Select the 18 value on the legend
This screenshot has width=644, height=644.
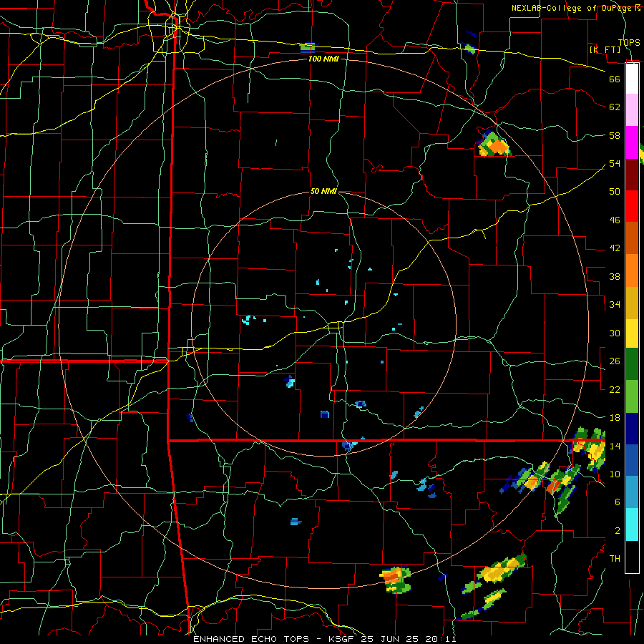615,418
